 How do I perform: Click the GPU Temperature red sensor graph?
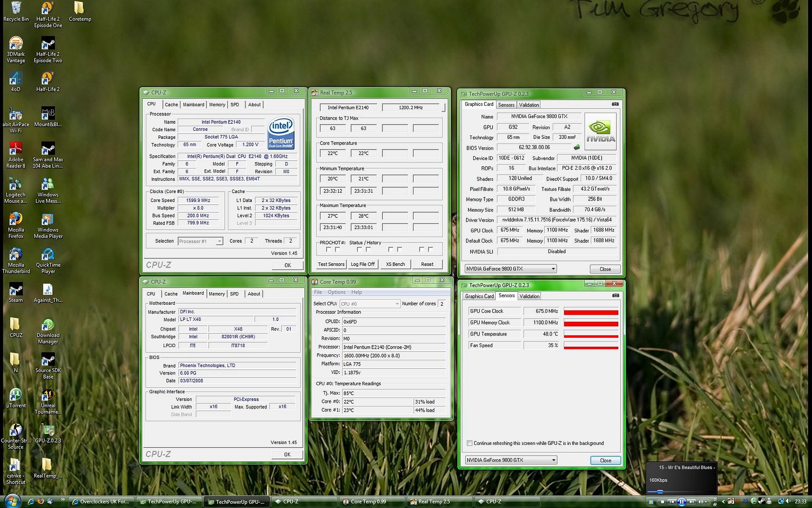(591, 334)
